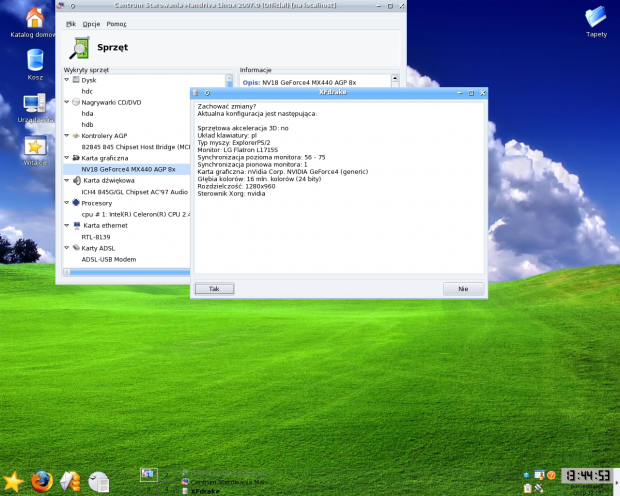
Task: Click the Kontrolery AGP category icon
Action: [76, 136]
